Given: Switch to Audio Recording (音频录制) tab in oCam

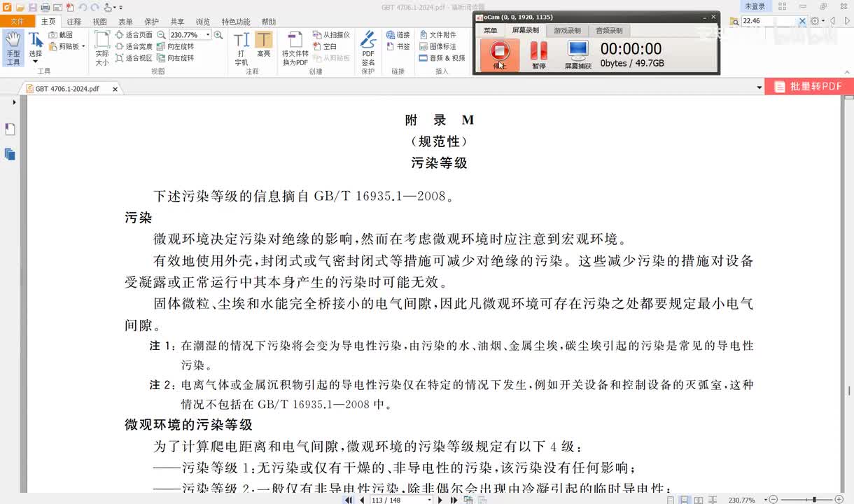Looking at the screenshot, I should click(x=609, y=30).
